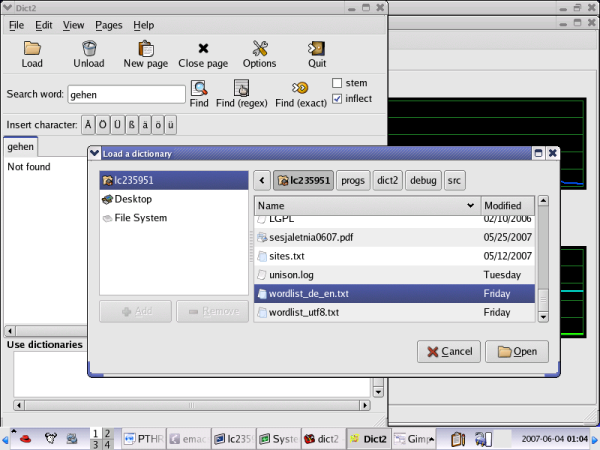Select Desktop in the places sidebar
This screenshot has height=450, width=600.
click(174, 199)
